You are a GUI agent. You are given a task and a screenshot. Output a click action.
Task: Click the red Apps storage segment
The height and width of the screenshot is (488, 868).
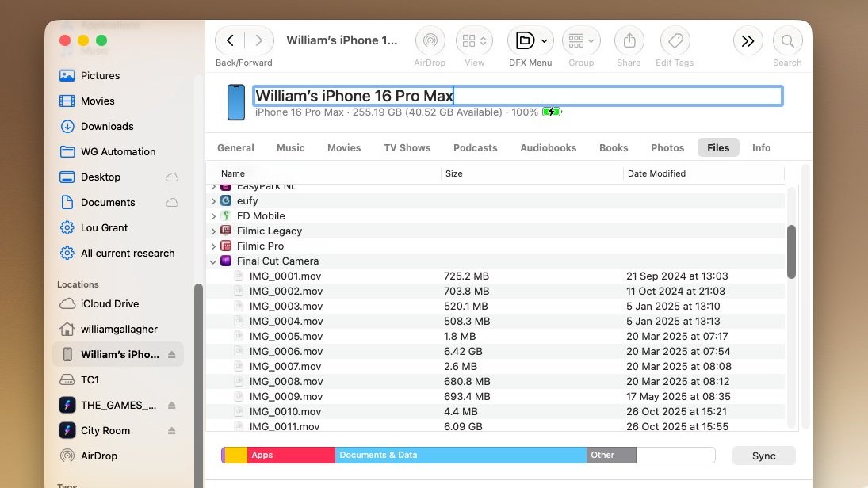(291, 455)
